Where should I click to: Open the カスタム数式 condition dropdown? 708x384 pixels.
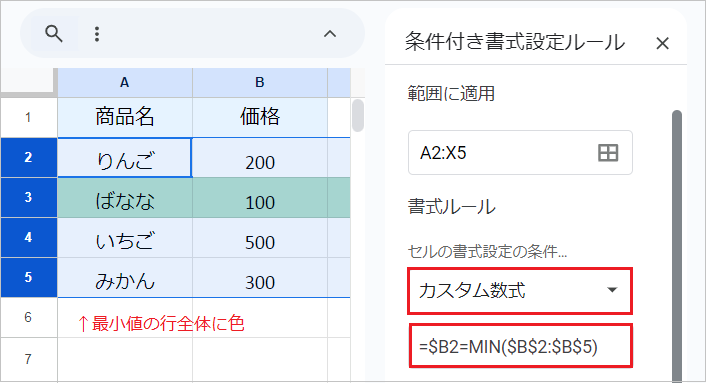520,290
